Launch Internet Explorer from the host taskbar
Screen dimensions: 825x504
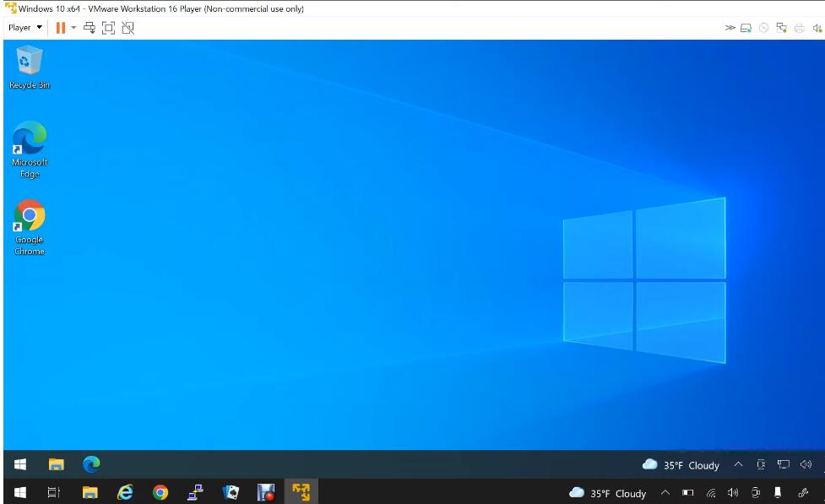coord(125,492)
